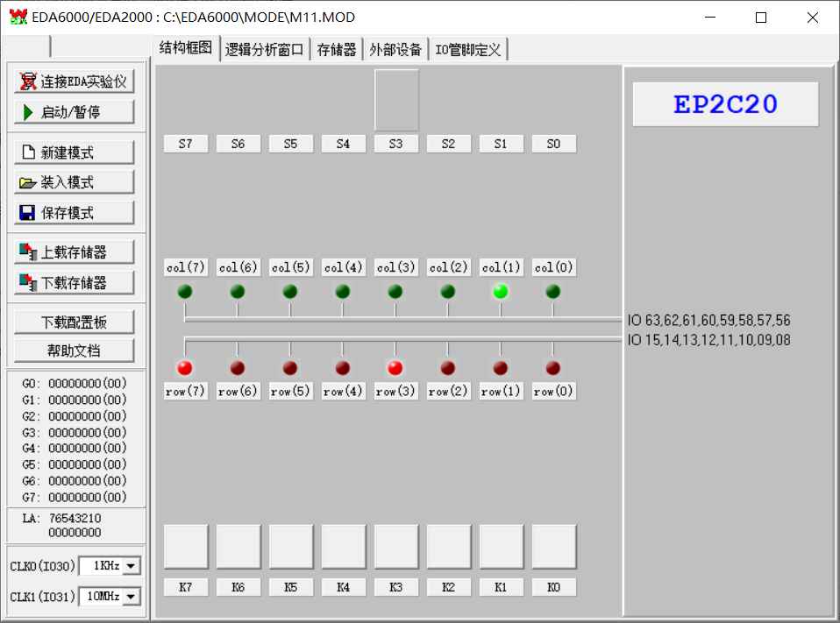Viewport: 840px width, 623px height.
Task: Open the 帮助文档 help document
Action: point(75,350)
